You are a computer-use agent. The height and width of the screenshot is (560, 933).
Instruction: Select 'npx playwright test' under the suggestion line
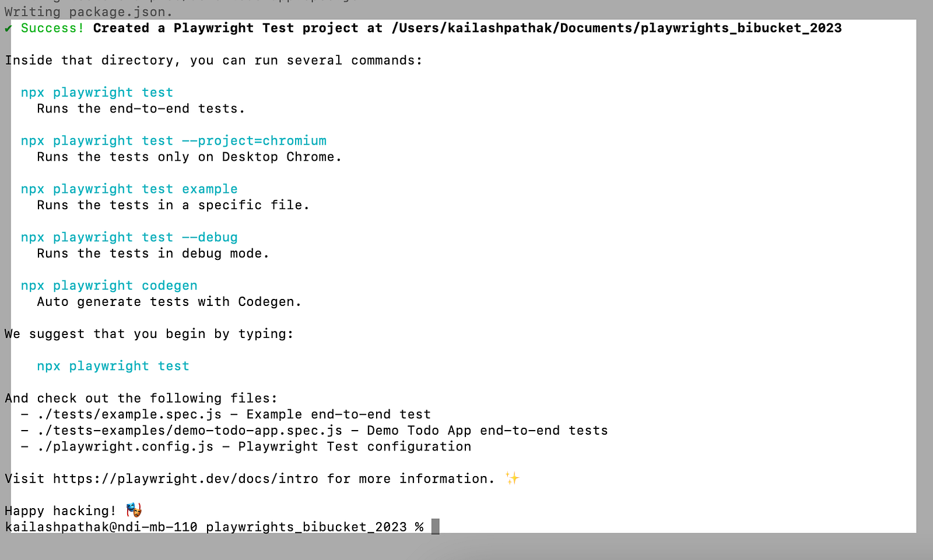click(113, 367)
